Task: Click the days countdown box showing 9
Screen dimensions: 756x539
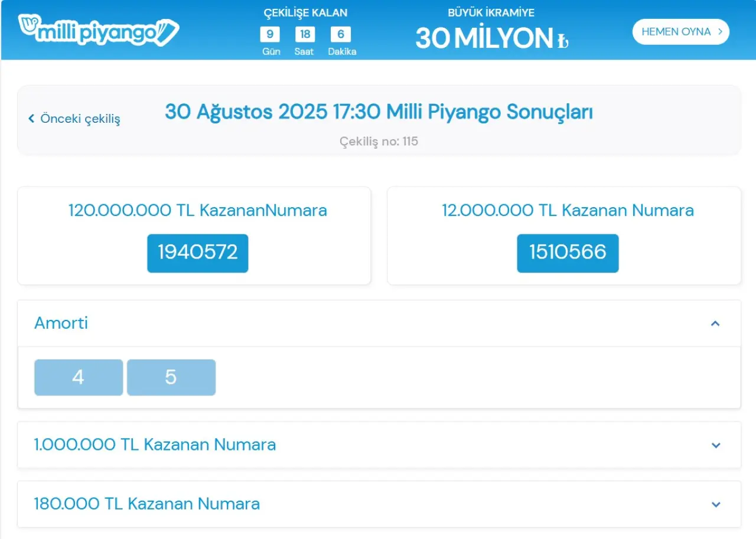Action: [x=270, y=34]
